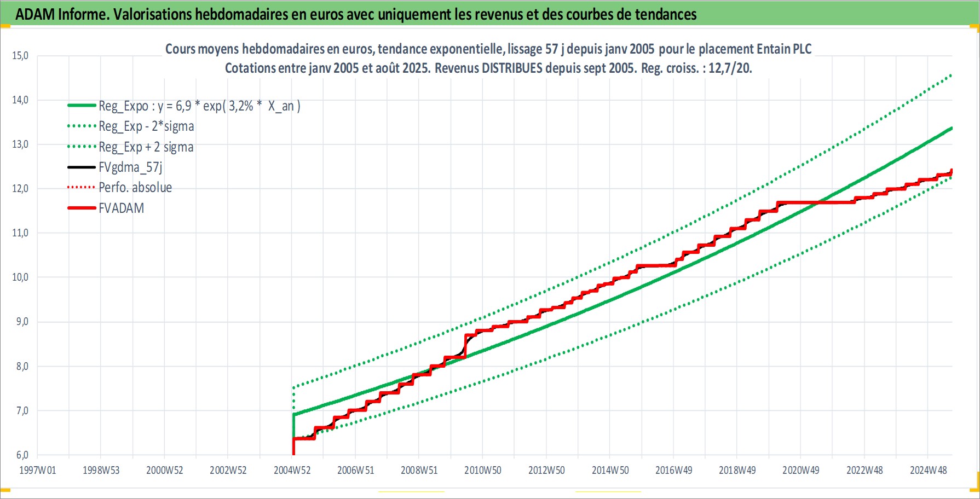Click y-axis label '10,0'

[x=20, y=277]
